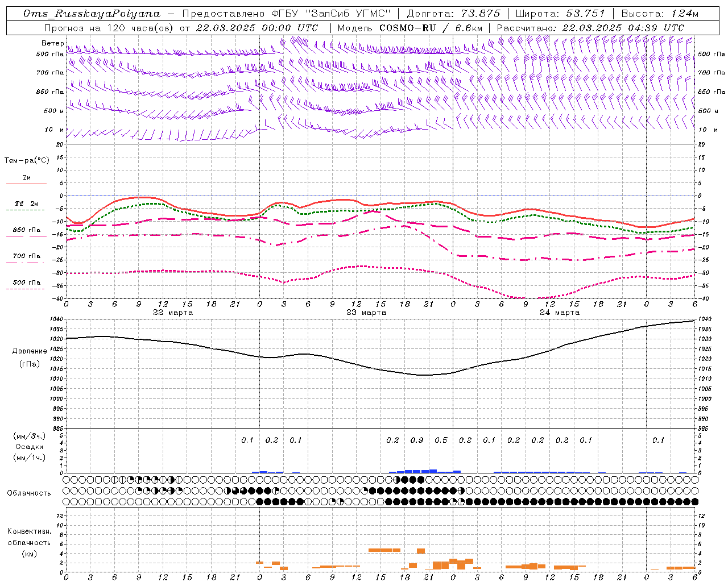
Task: Select the 850 гПа temperature legend entry
Action: 26,230
